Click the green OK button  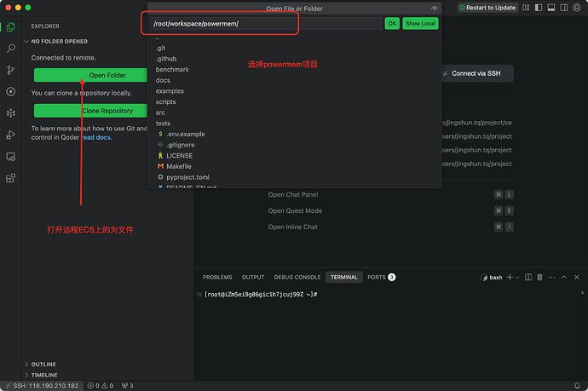[x=392, y=23]
